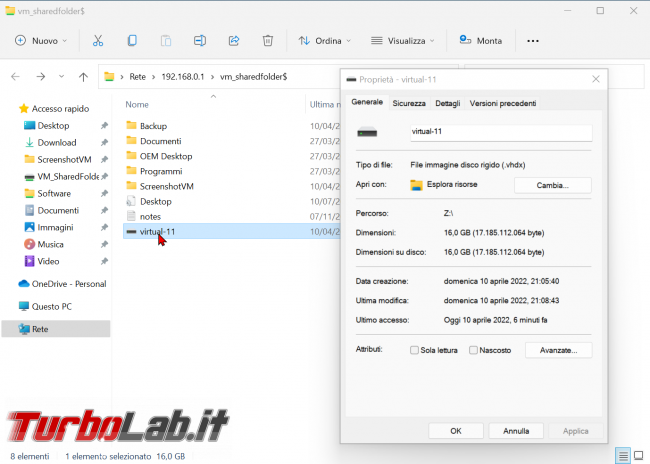650x464 pixels.
Task: Open ScreenshotVM in the sidebar
Action: pos(64,160)
